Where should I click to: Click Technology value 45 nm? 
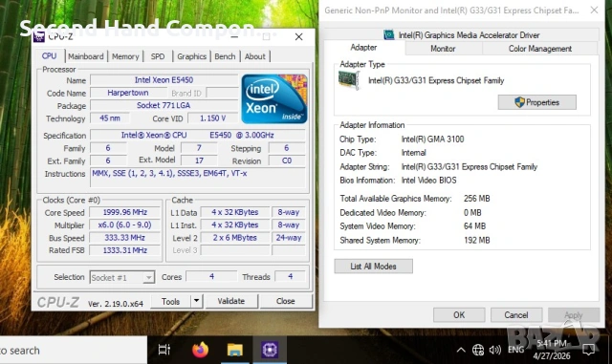point(110,118)
